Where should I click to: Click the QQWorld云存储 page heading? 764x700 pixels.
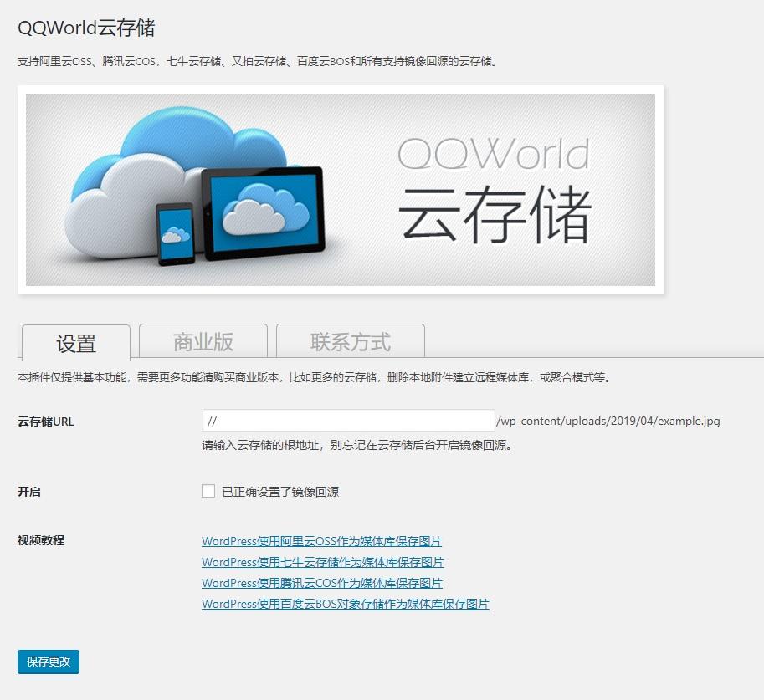(86, 28)
